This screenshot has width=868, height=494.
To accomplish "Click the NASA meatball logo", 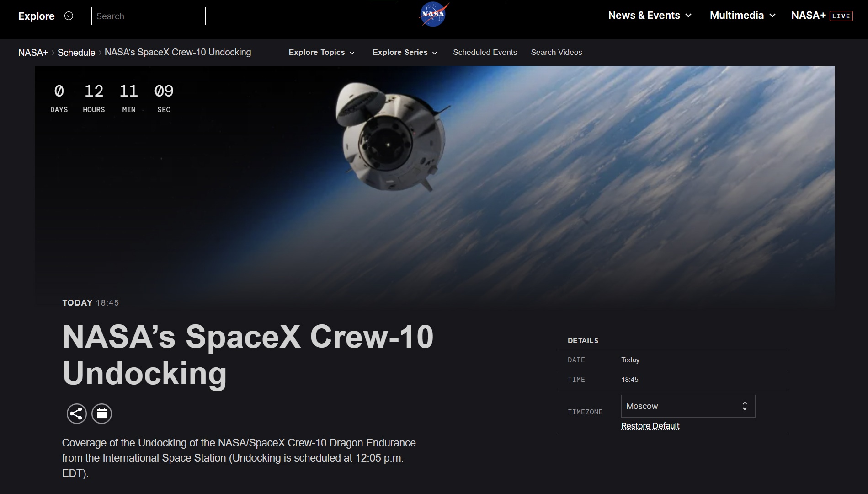I will 433,15.
